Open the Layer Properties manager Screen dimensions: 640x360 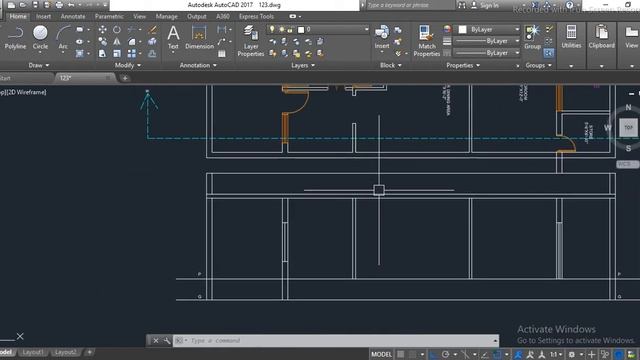[251, 41]
